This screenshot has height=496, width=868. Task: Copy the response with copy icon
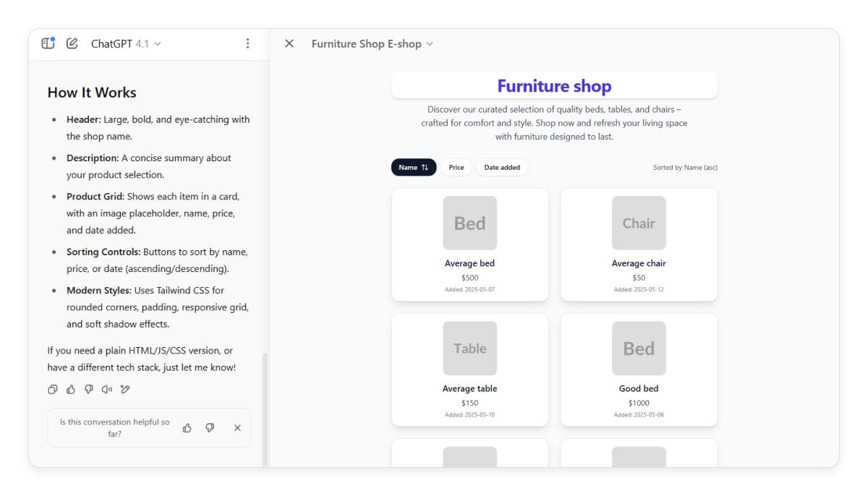coord(53,389)
